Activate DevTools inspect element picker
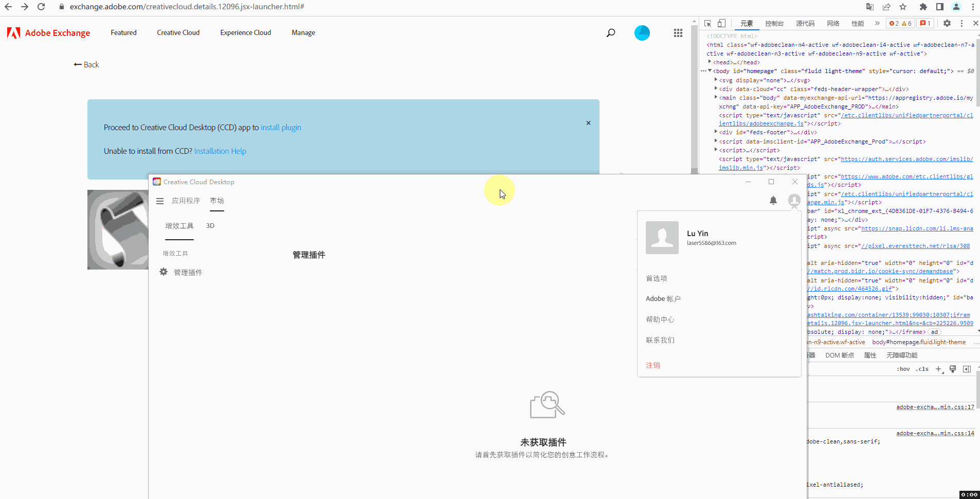 pos(708,23)
